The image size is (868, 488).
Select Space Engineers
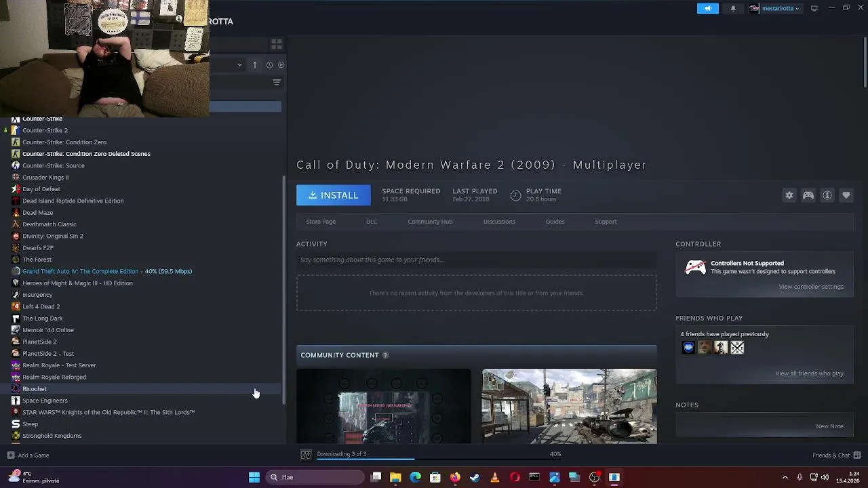45,401
